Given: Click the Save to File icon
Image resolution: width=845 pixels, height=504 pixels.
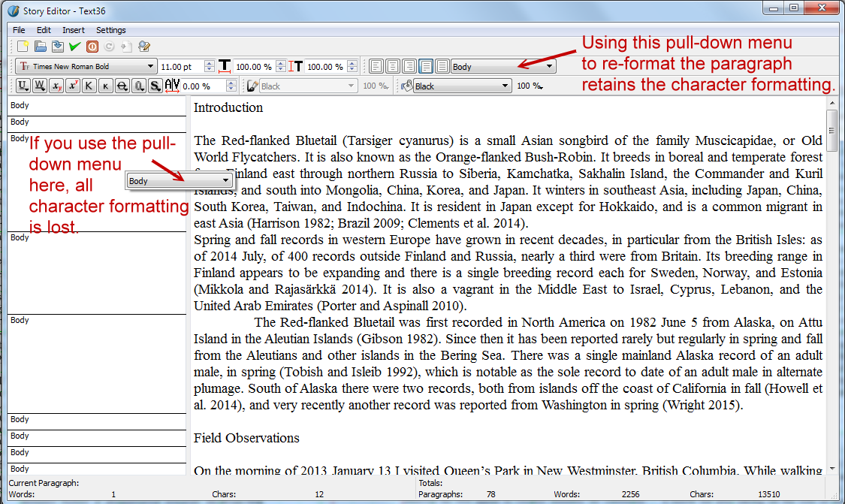Looking at the screenshot, I should pos(57,47).
